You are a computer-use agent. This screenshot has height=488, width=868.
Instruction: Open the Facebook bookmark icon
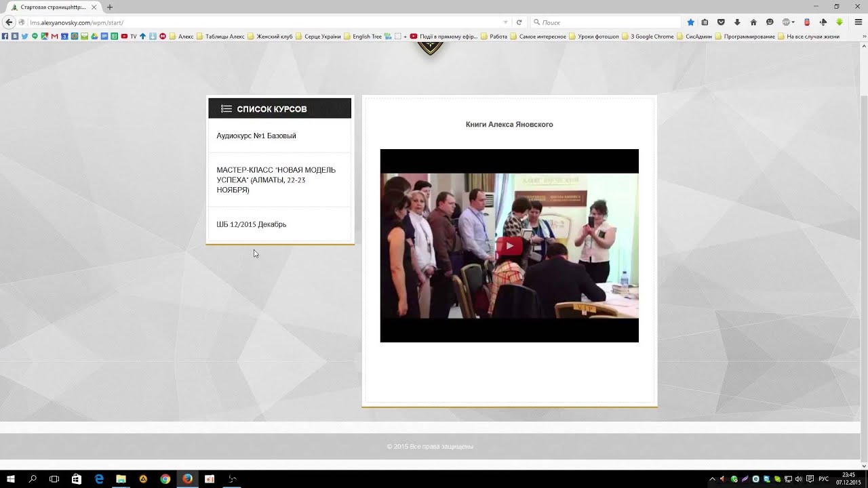[x=5, y=37]
